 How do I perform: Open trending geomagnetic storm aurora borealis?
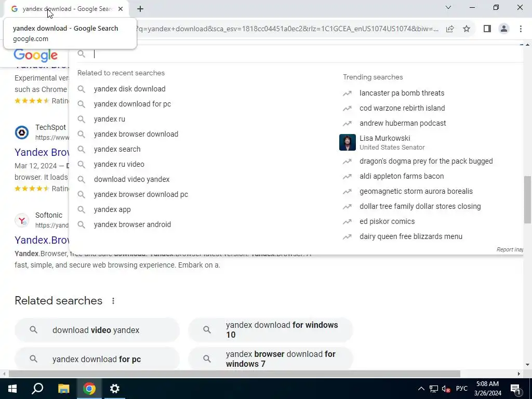(x=416, y=191)
